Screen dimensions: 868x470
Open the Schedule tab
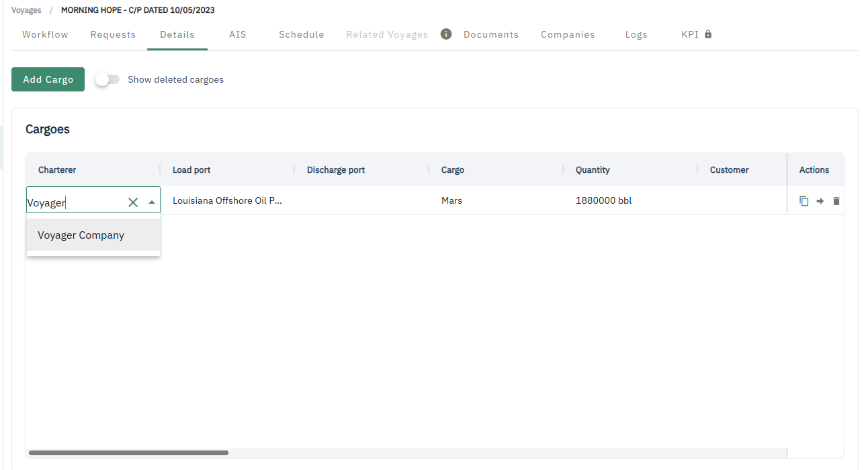[302, 34]
